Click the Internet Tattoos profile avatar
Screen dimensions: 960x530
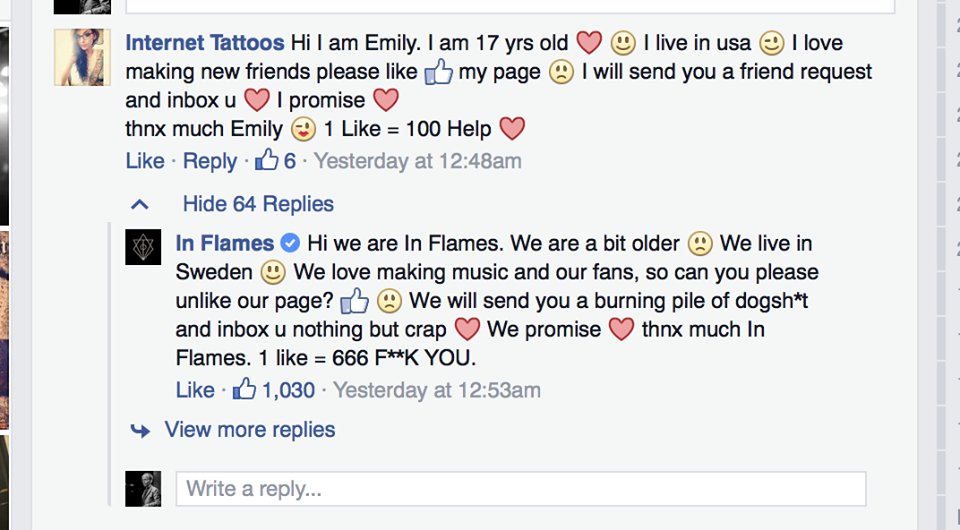point(82,57)
